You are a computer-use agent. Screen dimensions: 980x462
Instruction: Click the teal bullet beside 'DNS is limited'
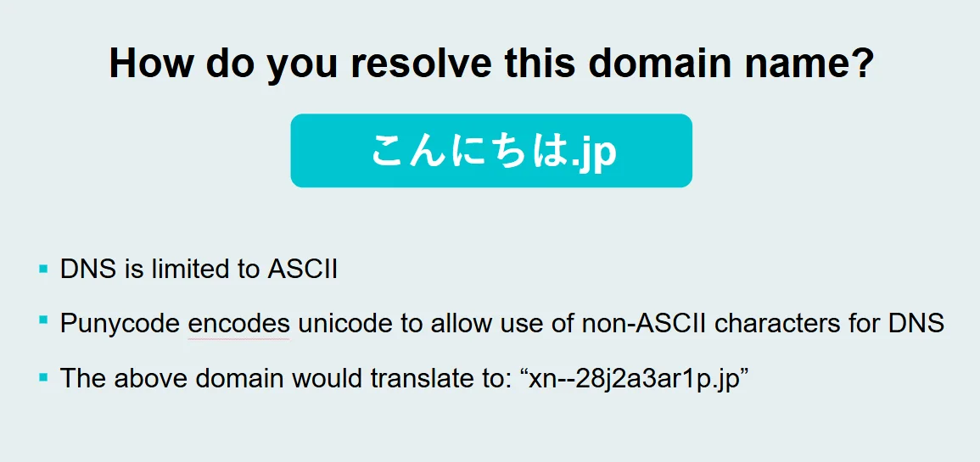pos(43,269)
